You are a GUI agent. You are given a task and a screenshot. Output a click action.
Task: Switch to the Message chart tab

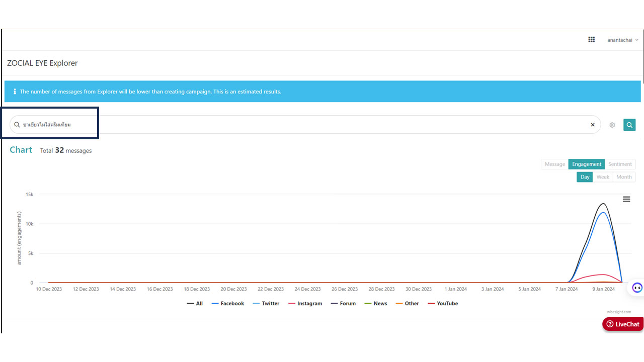(x=555, y=164)
